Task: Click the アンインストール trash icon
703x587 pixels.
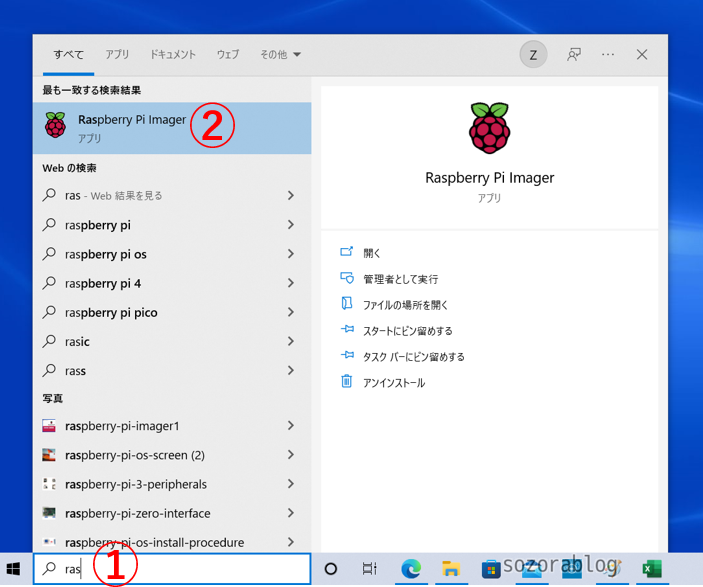Action: click(x=347, y=381)
